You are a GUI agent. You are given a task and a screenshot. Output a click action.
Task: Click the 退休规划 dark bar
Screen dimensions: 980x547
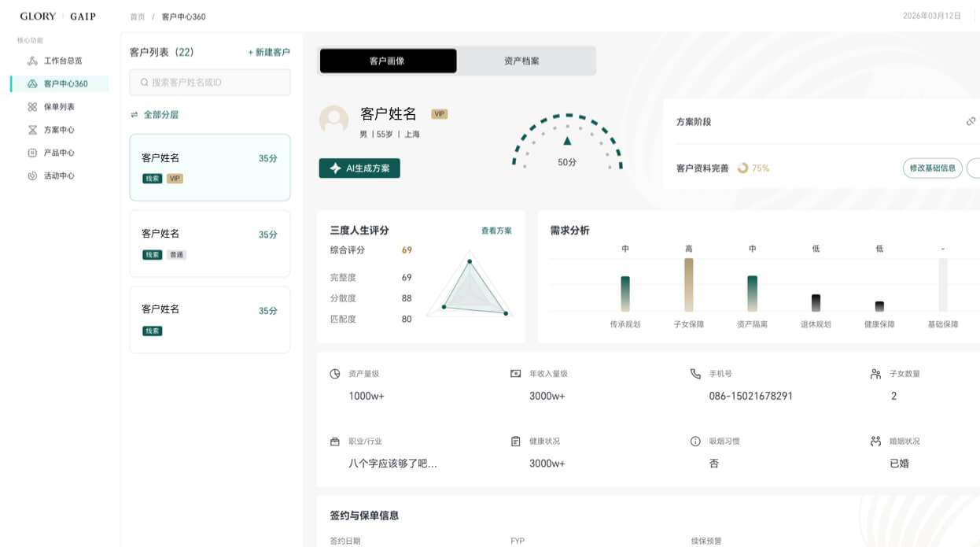[816, 303]
